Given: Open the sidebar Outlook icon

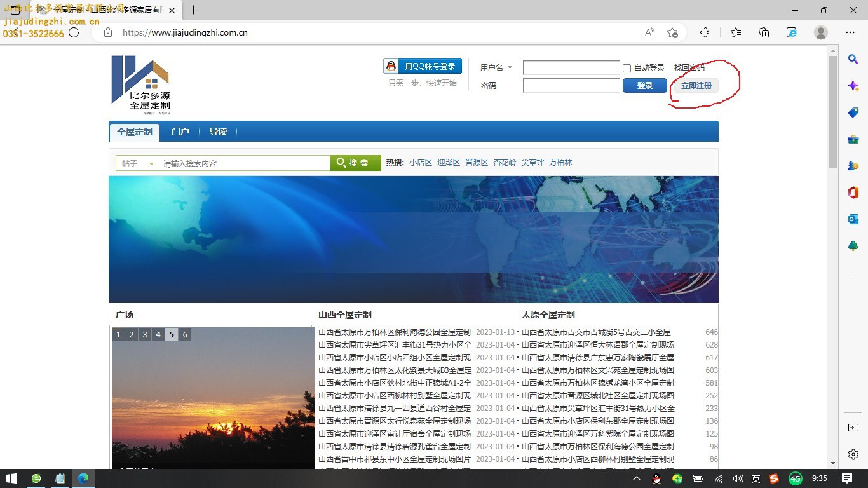Looking at the screenshot, I should pos(853,219).
